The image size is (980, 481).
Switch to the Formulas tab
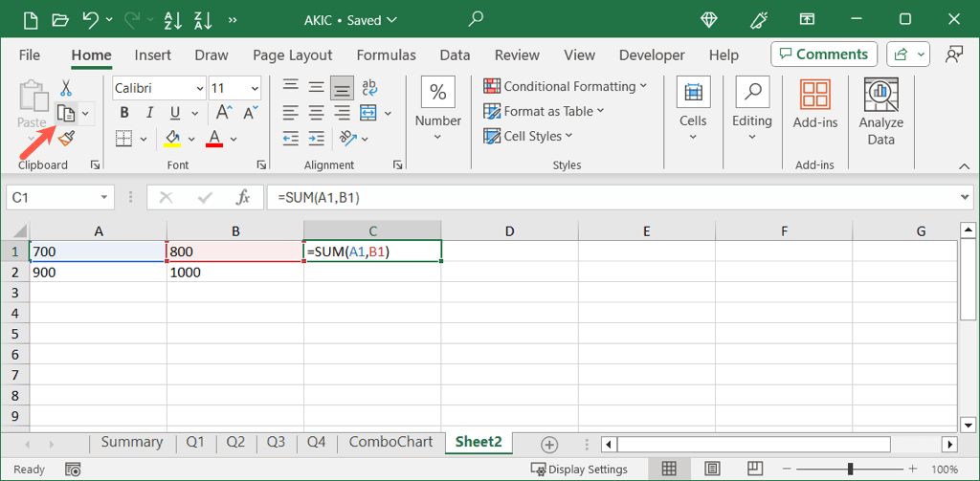(387, 55)
